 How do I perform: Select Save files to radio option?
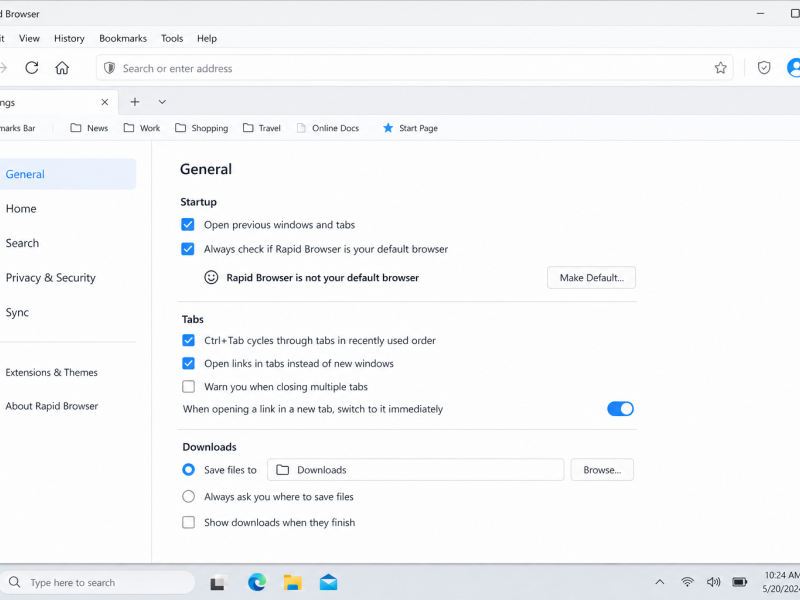[188, 470]
